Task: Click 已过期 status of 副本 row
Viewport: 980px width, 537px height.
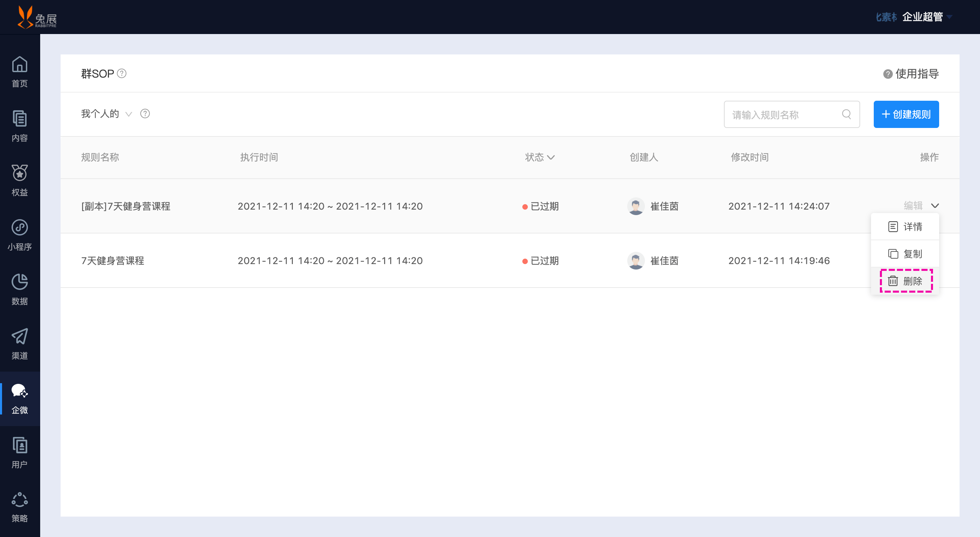Action: (x=541, y=206)
